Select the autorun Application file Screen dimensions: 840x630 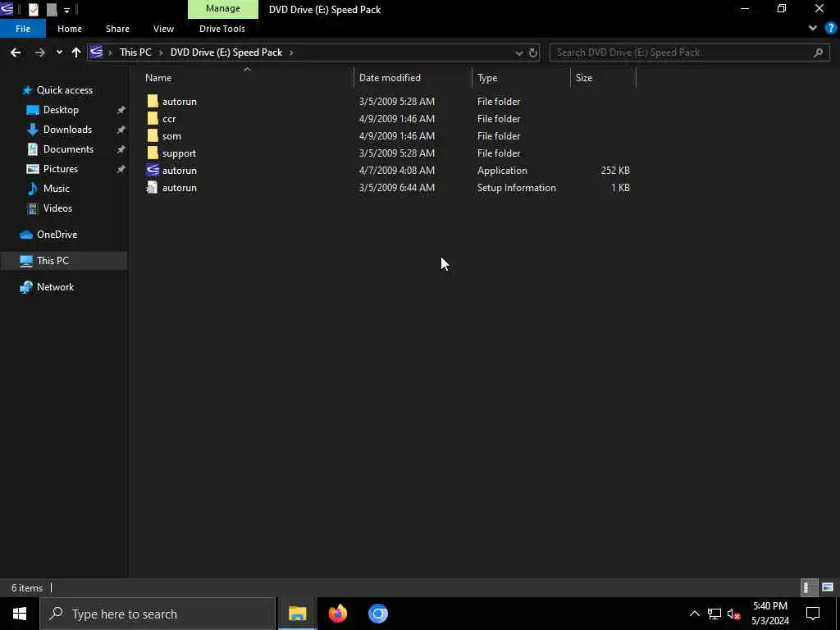[x=180, y=171]
